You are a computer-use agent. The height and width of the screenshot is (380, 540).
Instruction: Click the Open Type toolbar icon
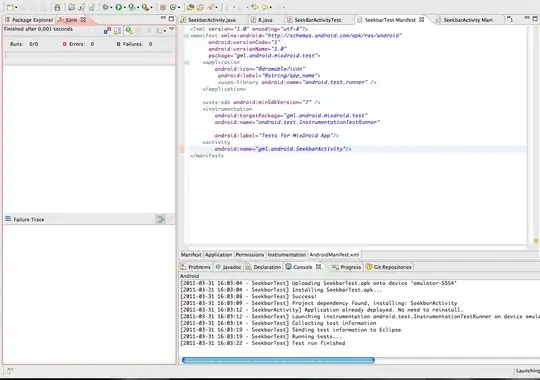point(190,7)
